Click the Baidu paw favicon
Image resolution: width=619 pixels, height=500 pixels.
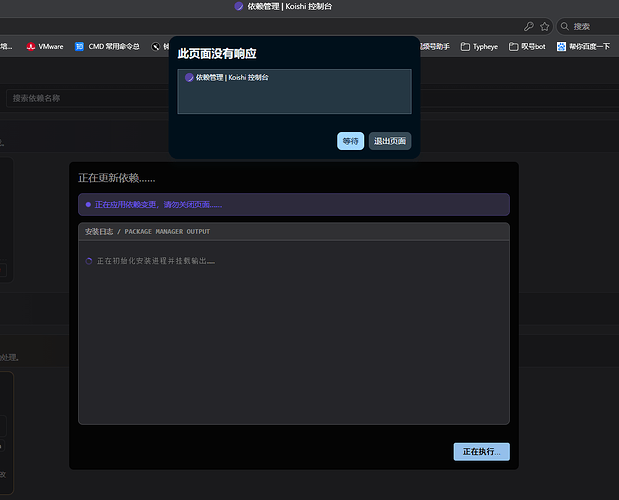pos(561,47)
